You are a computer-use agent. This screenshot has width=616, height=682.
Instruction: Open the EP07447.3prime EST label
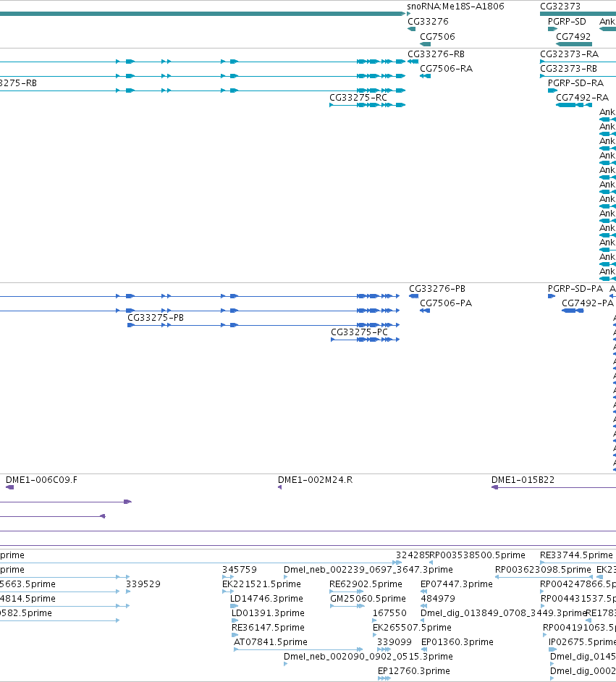pos(457,584)
